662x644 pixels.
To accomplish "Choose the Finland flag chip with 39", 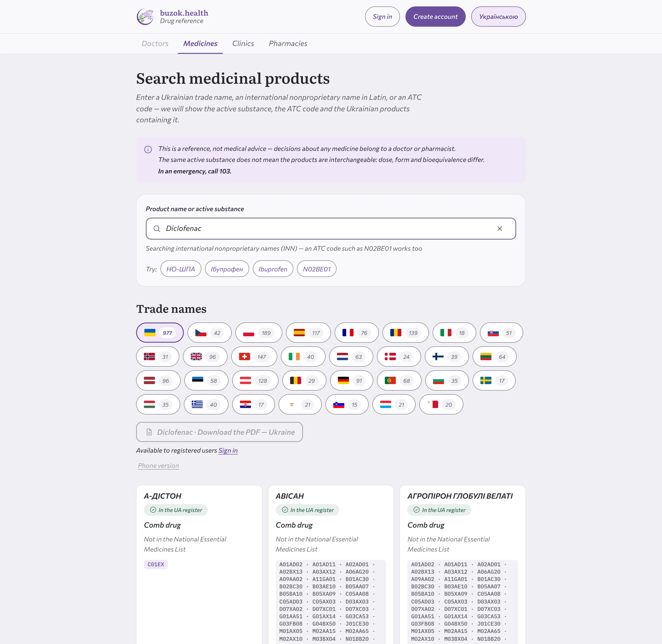I will (447, 356).
